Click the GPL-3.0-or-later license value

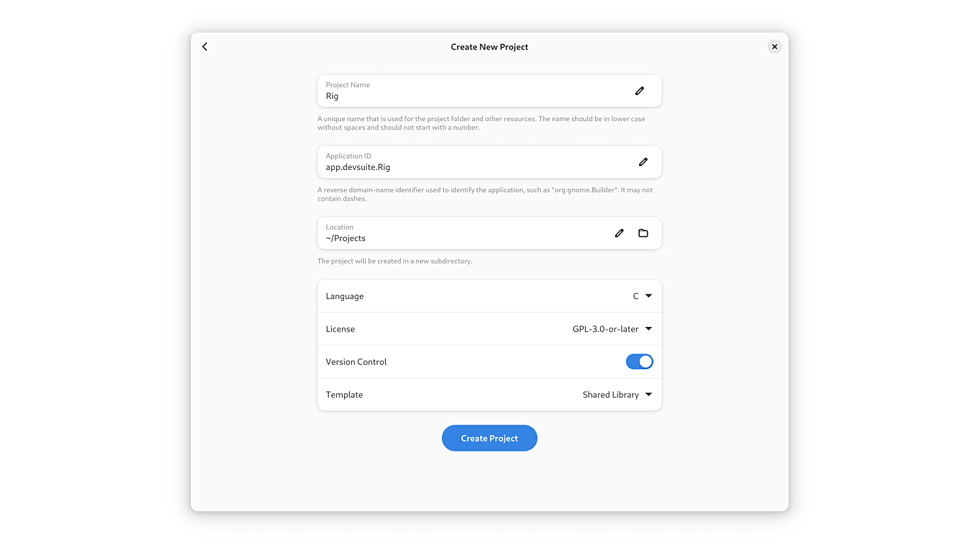(x=605, y=329)
